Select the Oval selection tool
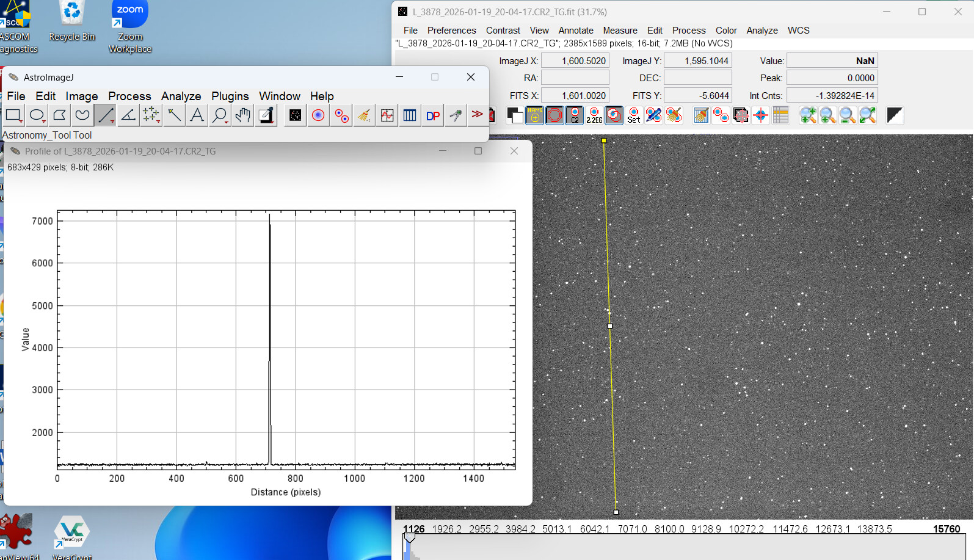The height and width of the screenshot is (560, 974). [x=37, y=115]
